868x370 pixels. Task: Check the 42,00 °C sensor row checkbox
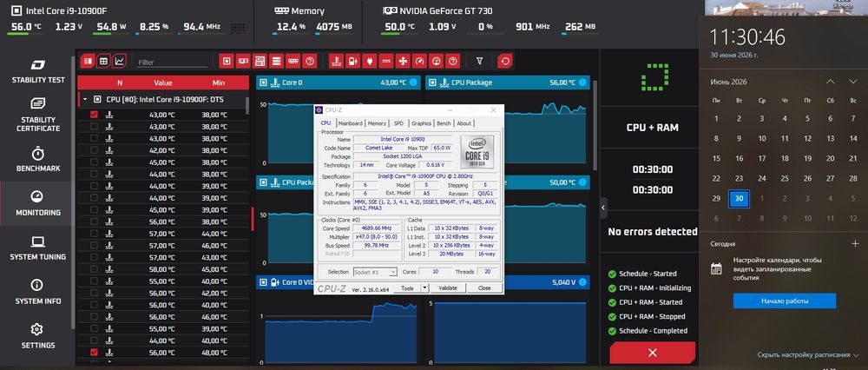[x=94, y=150]
